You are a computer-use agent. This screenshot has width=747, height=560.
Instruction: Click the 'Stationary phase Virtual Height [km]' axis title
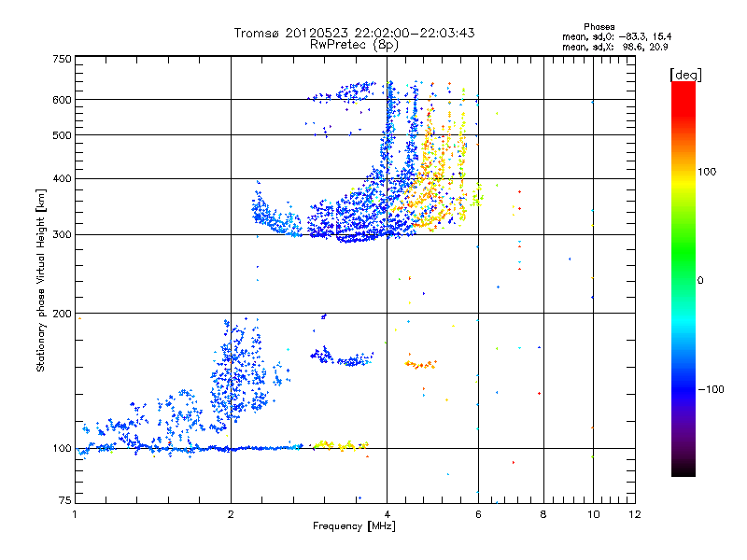[x=41, y=280]
